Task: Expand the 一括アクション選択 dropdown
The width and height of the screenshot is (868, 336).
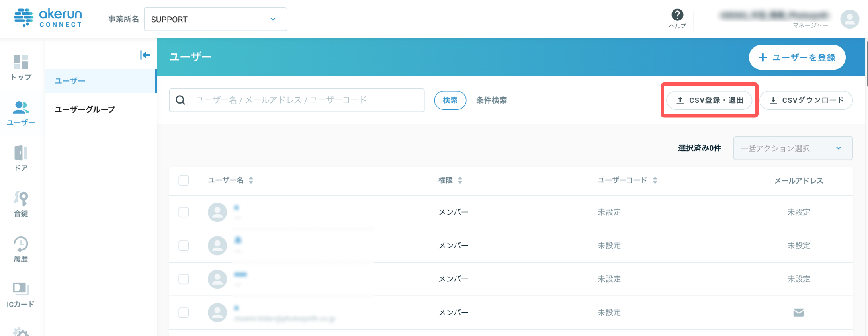Action: pyautogui.click(x=793, y=148)
